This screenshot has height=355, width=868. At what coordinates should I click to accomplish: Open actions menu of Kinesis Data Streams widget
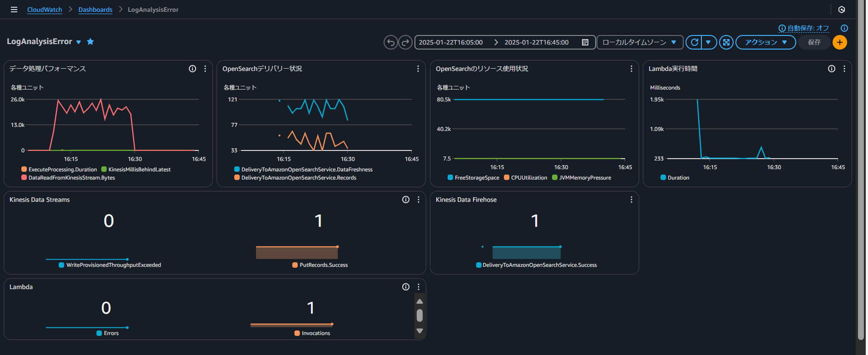click(419, 200)
